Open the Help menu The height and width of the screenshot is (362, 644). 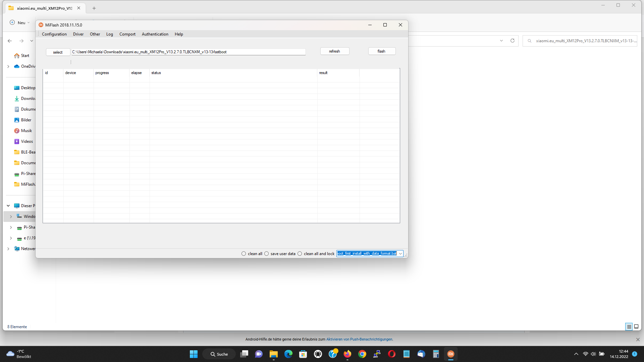[179, 34]
